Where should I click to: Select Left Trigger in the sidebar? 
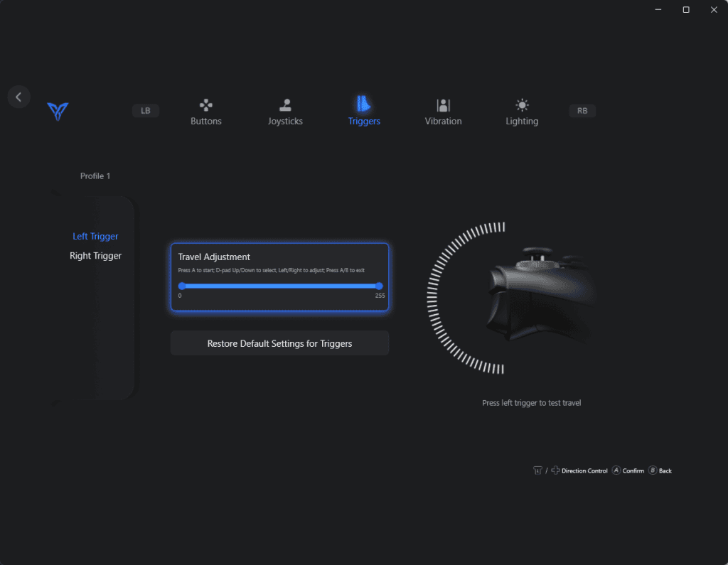click(x=95, y=237)
